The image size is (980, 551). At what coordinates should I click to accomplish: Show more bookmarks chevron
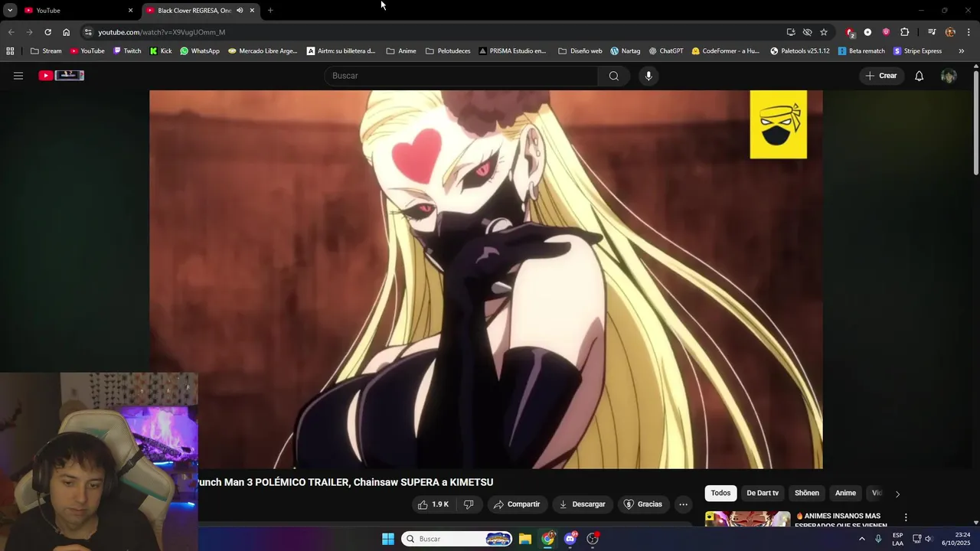point(961,51)
